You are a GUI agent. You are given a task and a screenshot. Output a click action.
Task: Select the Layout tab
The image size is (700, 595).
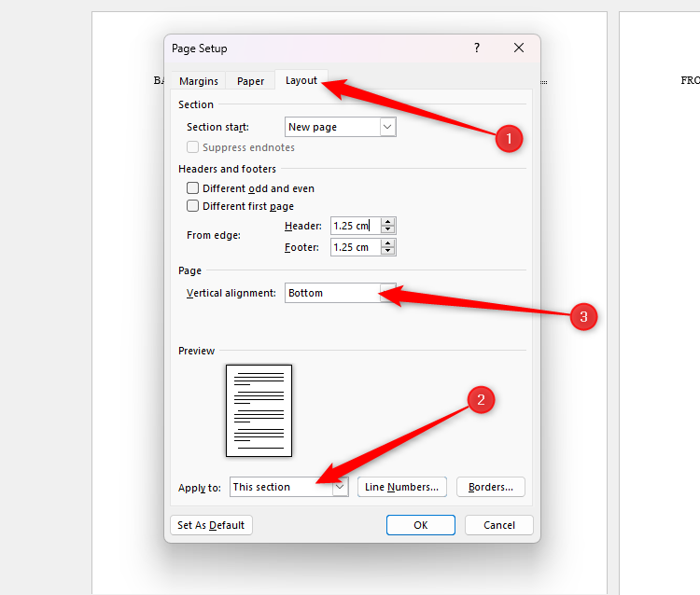tap(301, 80)
